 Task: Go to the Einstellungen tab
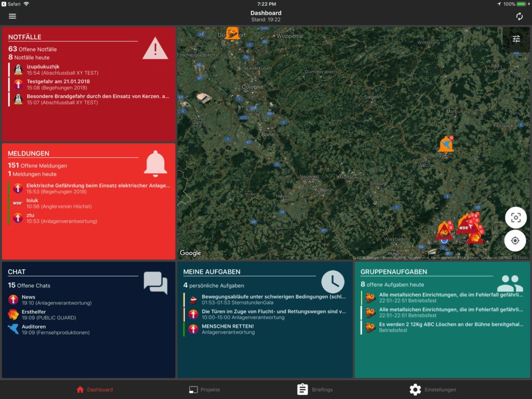pos(433,390)
